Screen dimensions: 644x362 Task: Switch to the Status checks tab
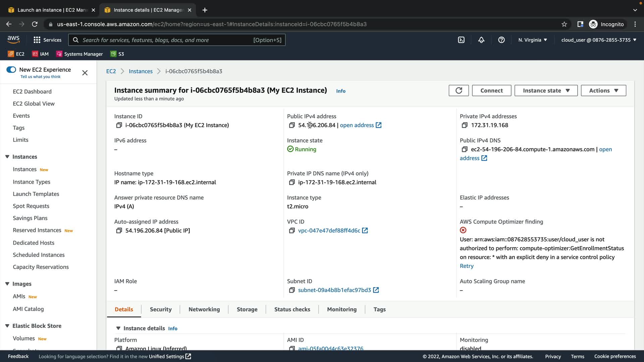pyautogui.click(x=292, y=309)
